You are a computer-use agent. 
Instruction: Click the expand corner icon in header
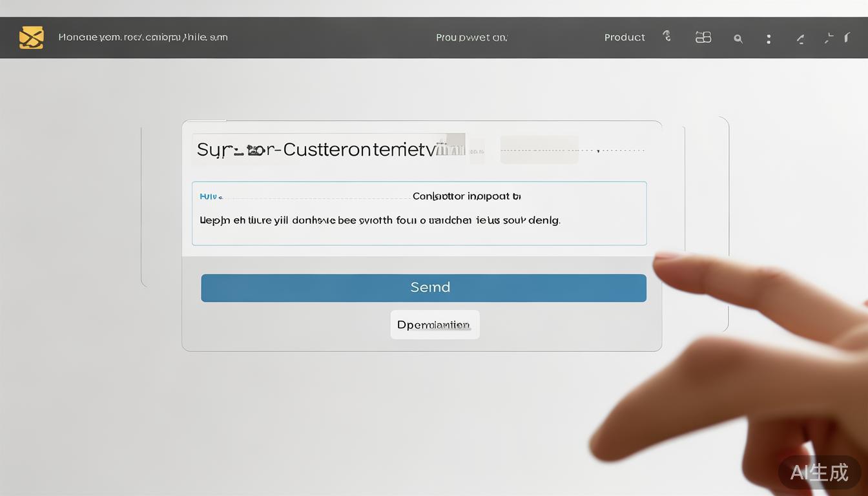829,38
